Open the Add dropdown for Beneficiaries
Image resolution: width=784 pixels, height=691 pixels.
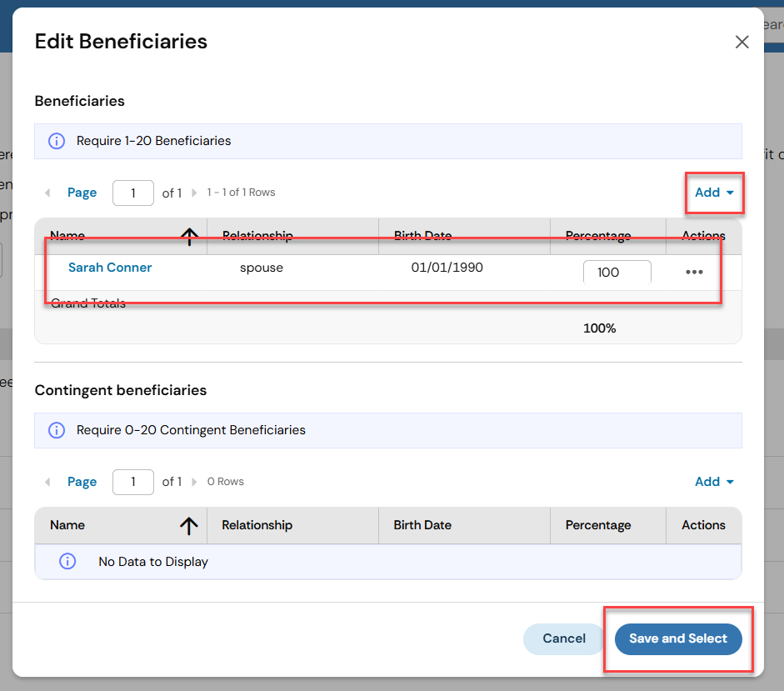tap(714, 193)
